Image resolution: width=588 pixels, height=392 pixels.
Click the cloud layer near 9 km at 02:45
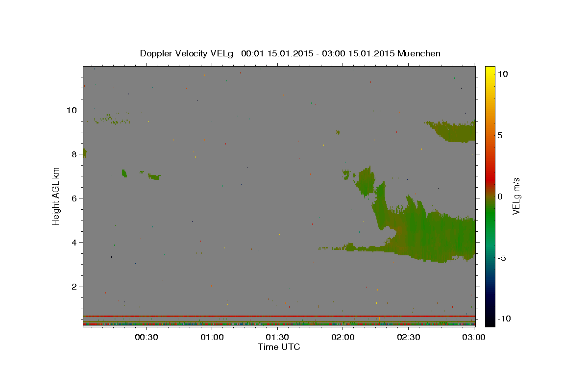(x=453, y=132)
